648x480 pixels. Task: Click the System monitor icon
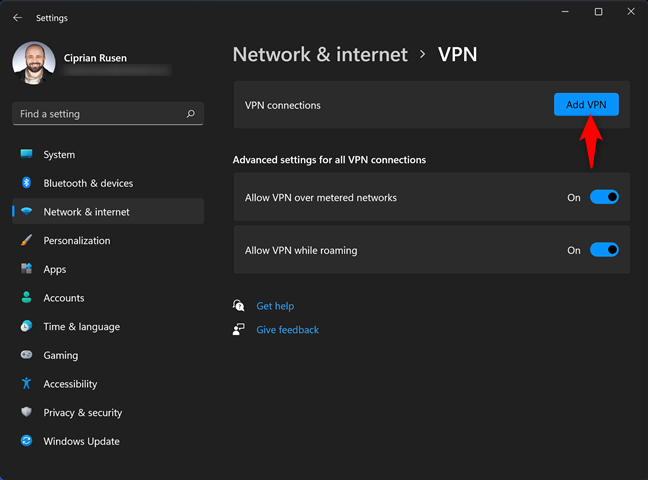[26, 154]
